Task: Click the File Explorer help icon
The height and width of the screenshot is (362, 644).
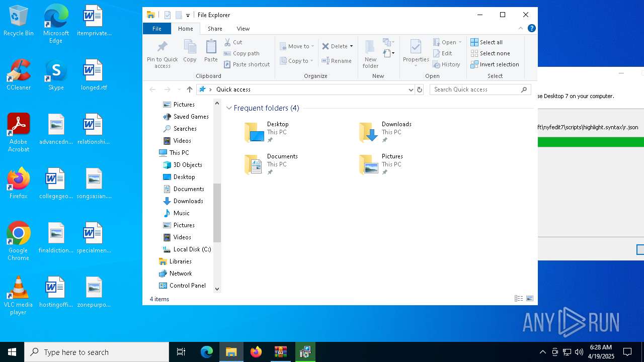Action: (x=531, y=28)
